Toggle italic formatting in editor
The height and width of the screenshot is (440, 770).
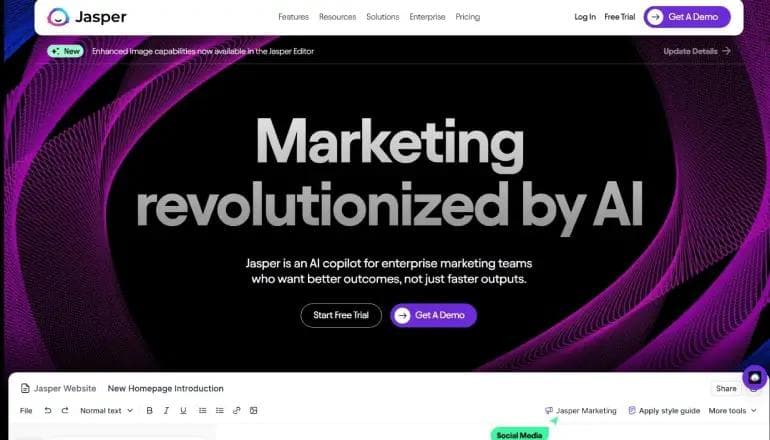point(166,411)
